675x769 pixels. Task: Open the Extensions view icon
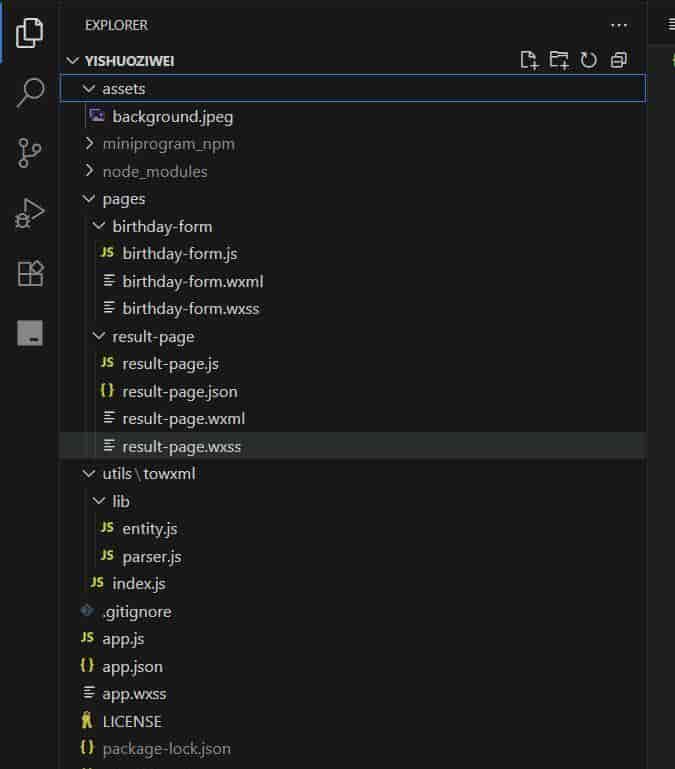[30, 273]
